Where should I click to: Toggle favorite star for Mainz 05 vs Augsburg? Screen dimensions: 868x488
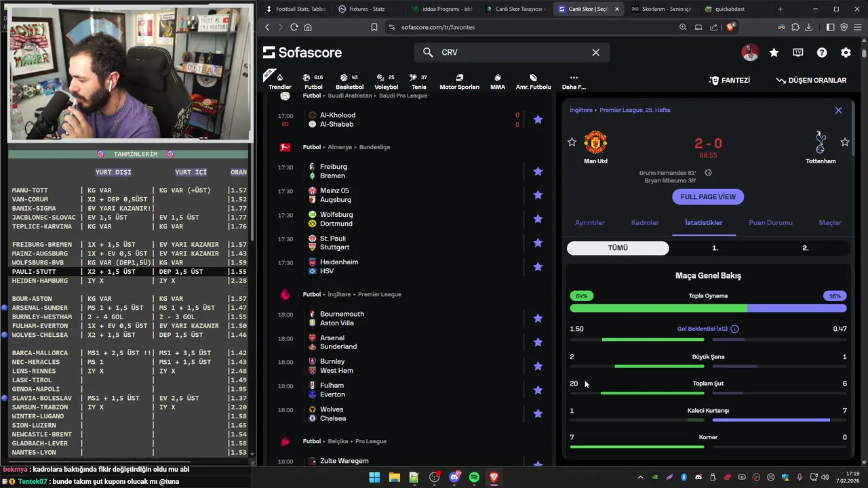tap(538, 195)
